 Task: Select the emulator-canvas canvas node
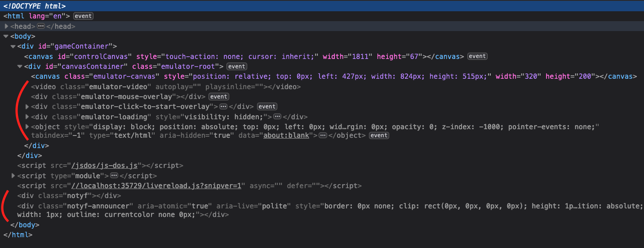pos(334,77)
